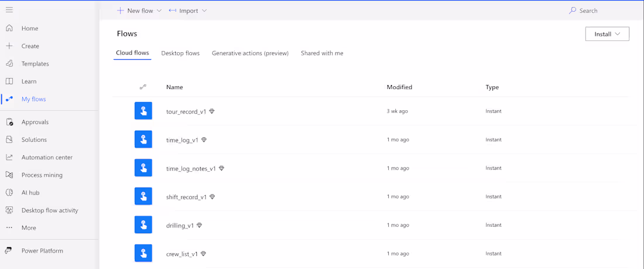
Task: Open the Shared with me tab
Action: pyautogui.click(x=322, y=53)
